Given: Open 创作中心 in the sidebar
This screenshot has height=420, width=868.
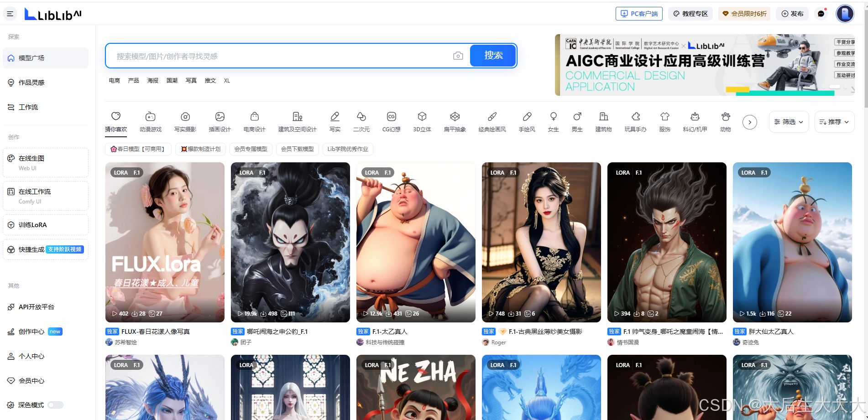Looking at the screenshot, I should (x=46, y=332).
